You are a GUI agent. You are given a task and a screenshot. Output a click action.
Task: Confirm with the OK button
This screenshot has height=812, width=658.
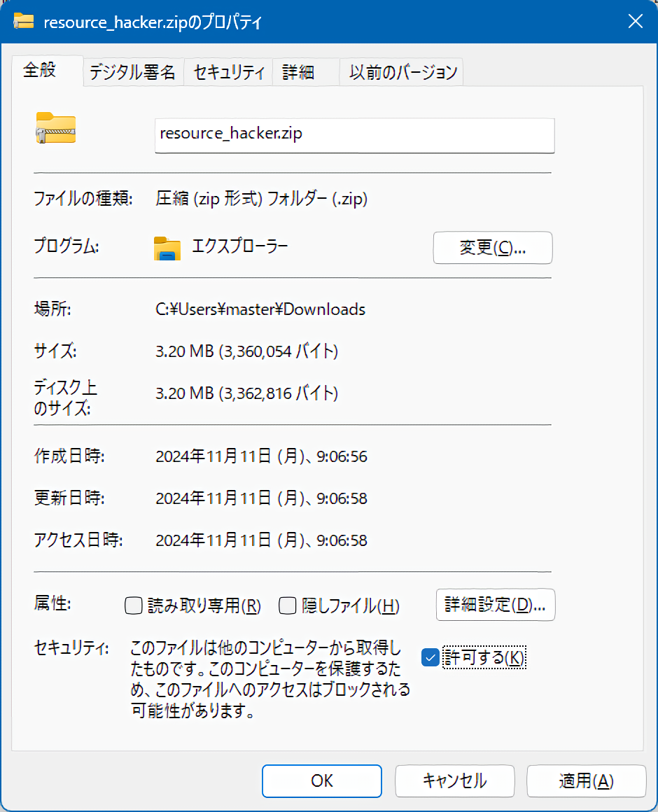[x=322, y=780]
